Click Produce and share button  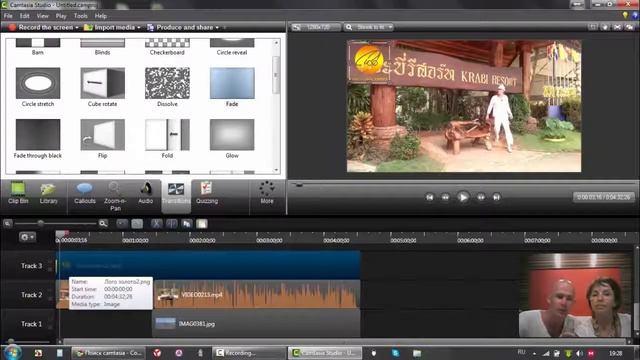pyautogui.click(x=180, y=27)
